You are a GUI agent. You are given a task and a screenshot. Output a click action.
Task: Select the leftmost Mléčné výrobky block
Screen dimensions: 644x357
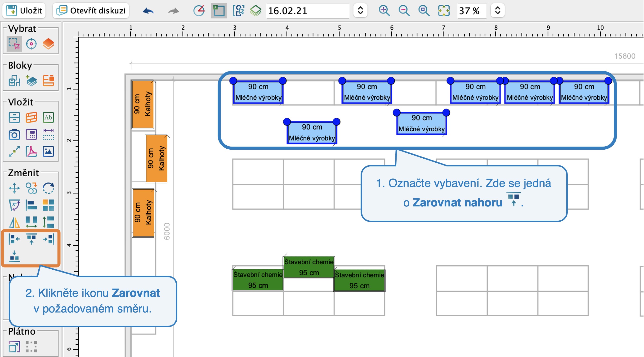click(258, 92)
